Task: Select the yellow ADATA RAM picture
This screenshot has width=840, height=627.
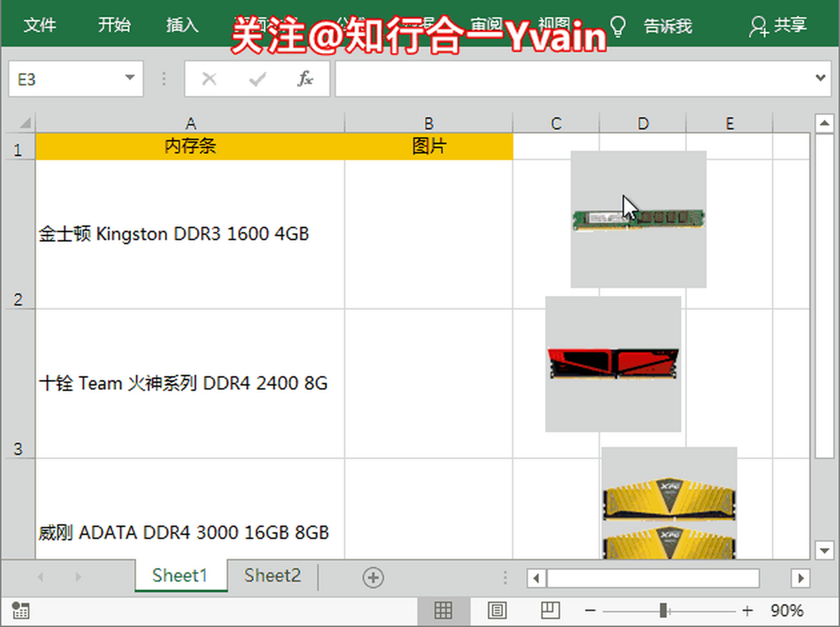Action: [669, 503]
